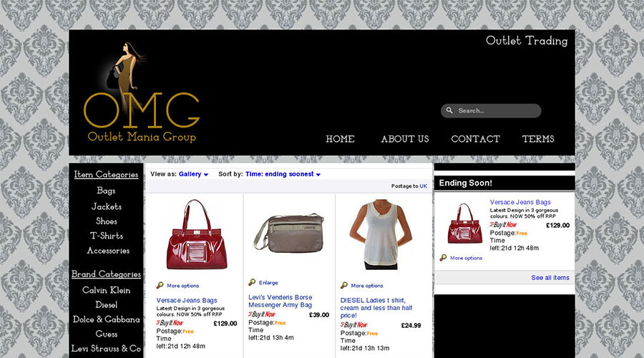The width and height of the screenshot is (644, 358).
Task: Open the TERMS menu page
Action: click(538, 139)
